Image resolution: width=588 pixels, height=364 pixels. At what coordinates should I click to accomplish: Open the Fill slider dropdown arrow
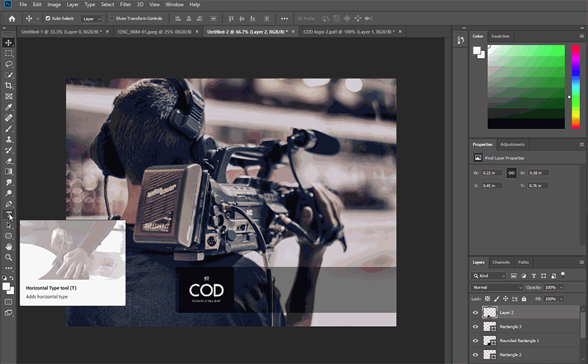coord(561,299)
